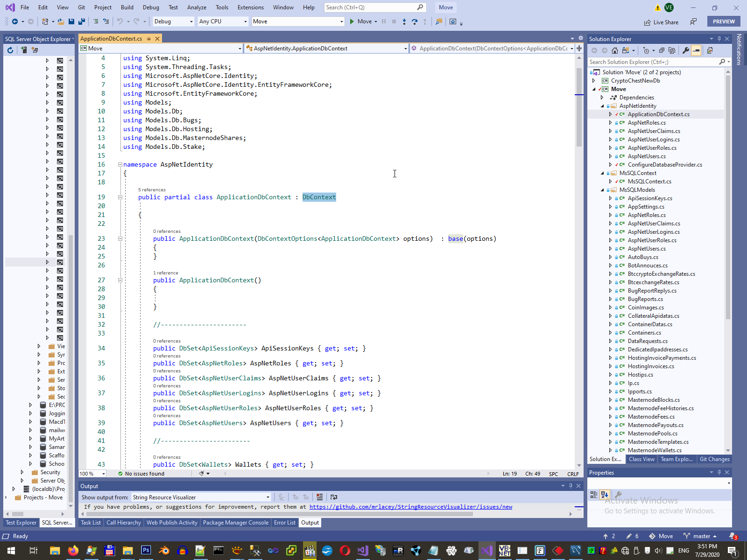Collapse the MsSQLModels folder in Solution Explorer
747x560 pixels.
point(602,190)
